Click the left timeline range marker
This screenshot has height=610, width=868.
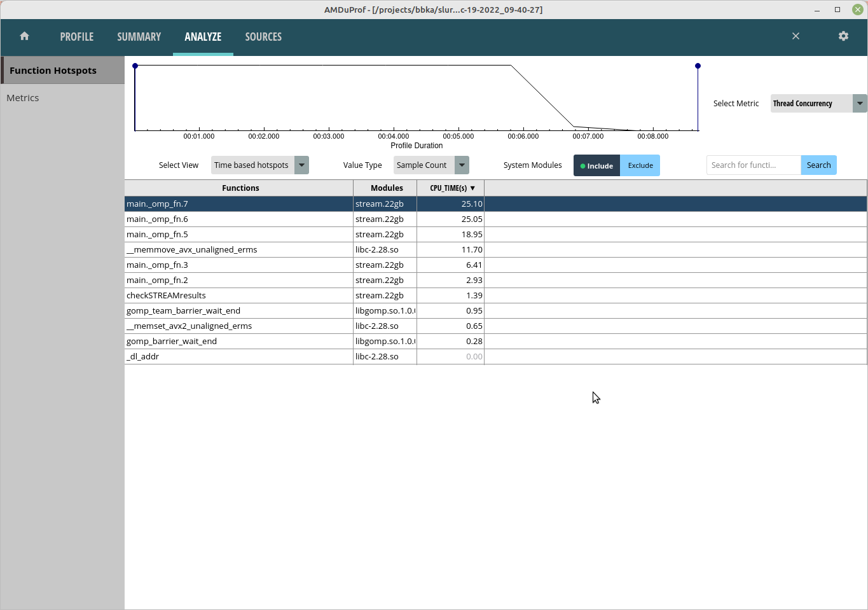tap(135, 66)
